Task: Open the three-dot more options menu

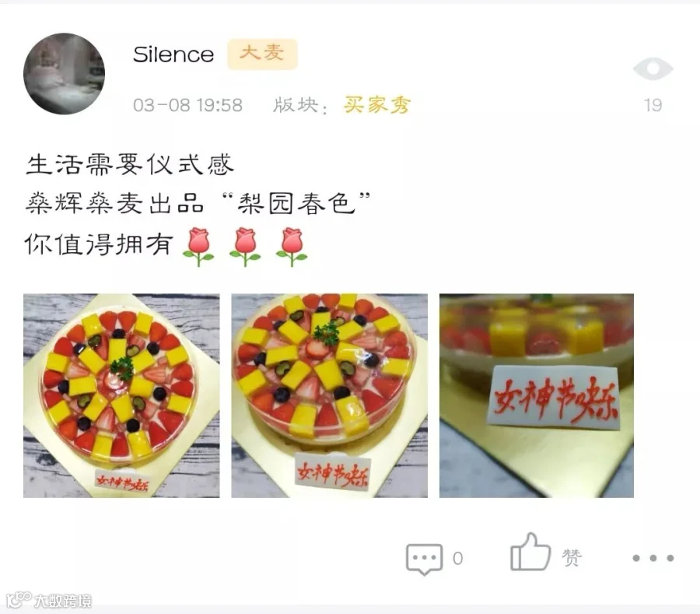Action: [x=653, y=558]
